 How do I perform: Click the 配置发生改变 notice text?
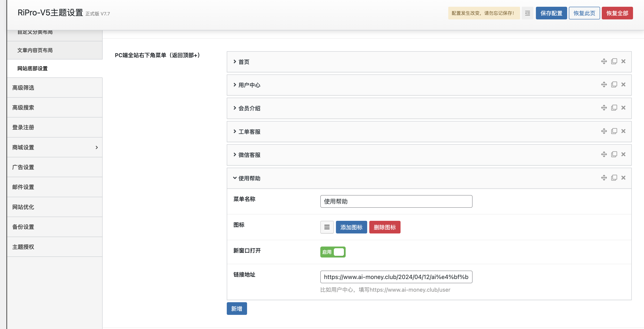click(484, 13)
